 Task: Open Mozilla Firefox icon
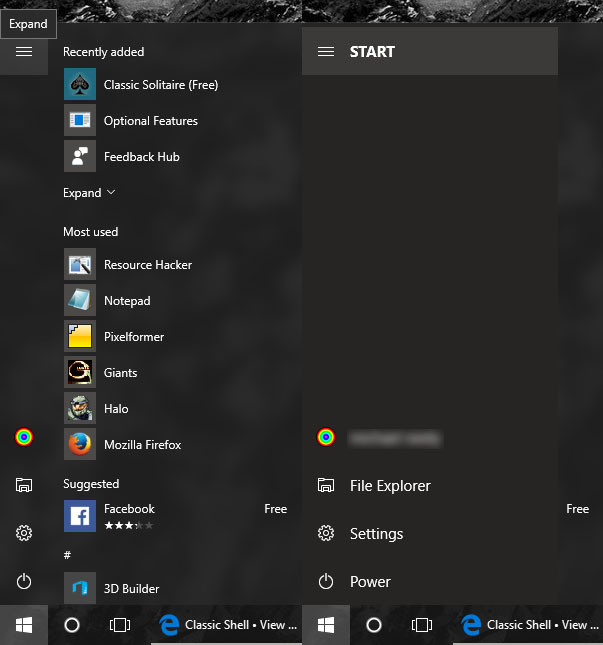pyautogui.click(x=80, y=444)
